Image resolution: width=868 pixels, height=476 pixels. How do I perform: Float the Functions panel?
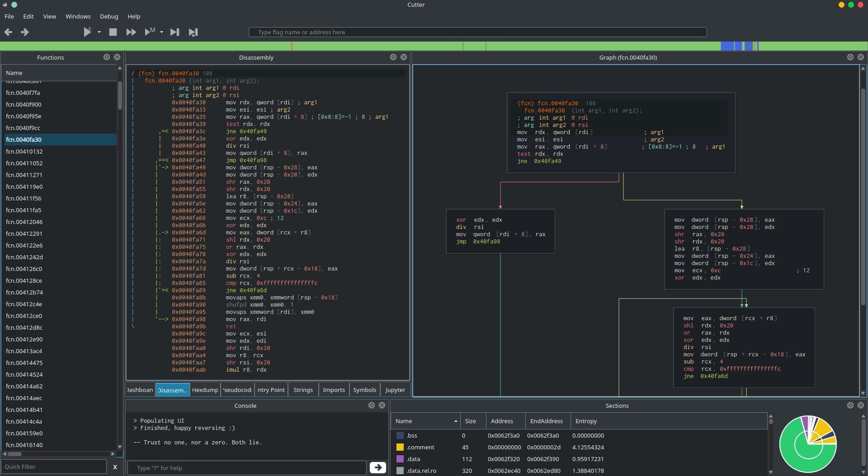pyautogui.click(x=107, y=57)
